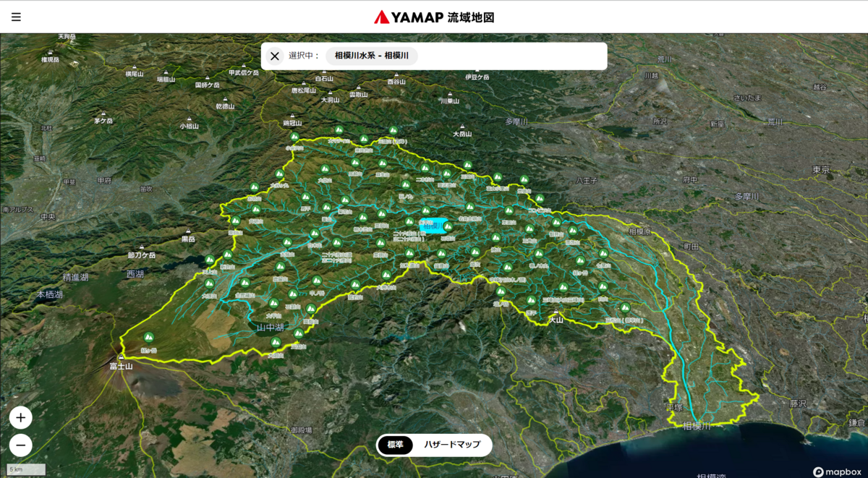
Task: Click the 鎌倉 city label
Action: [856, 423]
